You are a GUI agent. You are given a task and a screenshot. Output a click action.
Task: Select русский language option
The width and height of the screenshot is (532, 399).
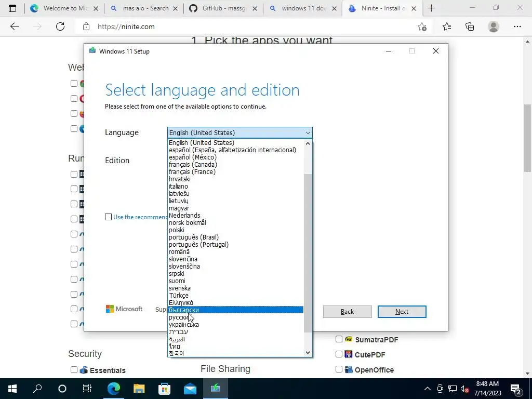pyautogui.click(x=236, y=317)
